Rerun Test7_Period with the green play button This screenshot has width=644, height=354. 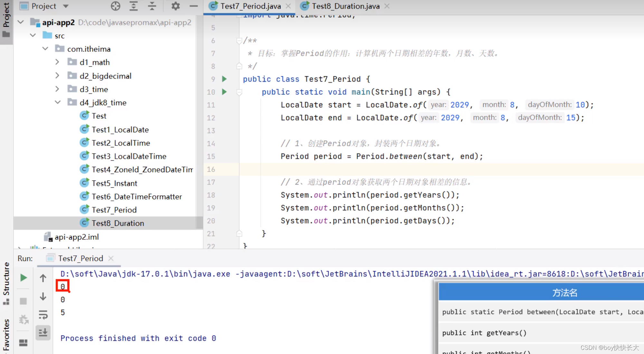pyautogui.click(x=24, y=278)
